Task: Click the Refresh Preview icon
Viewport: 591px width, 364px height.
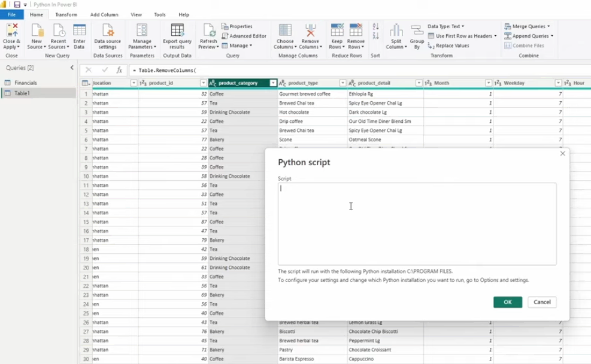Action: (208, 30)
